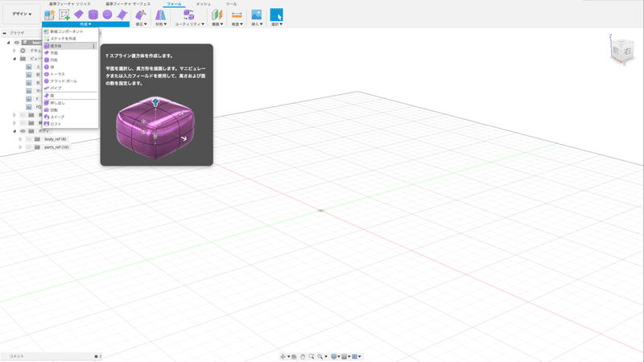This screenshot has width=644, height=362.
Task: Click the Zoom magnifier with dropdown
Action: [x=320, y=356]
